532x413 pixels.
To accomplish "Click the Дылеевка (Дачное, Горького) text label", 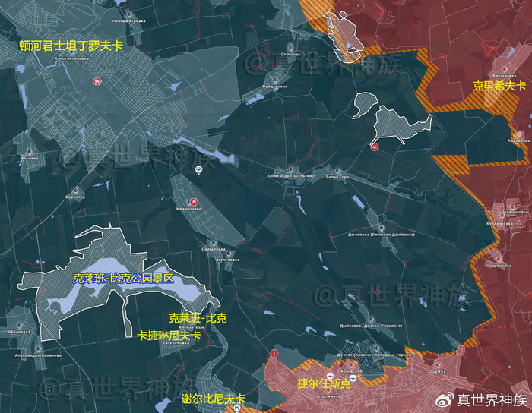I will pyautogui.click(x=371, y=326).
